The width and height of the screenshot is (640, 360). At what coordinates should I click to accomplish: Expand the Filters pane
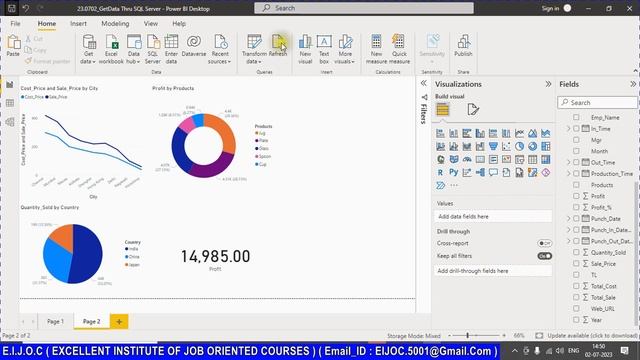click(x=424, y=83)
